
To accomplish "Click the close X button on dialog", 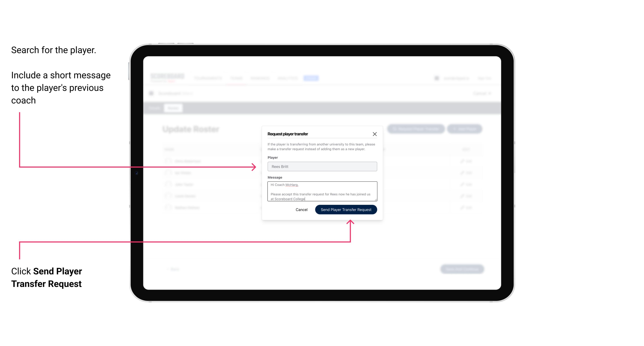I will (x=375, y=134).
